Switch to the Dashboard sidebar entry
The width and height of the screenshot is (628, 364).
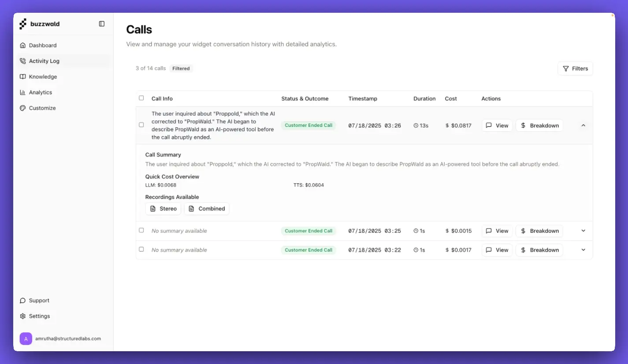click(43, 45)
